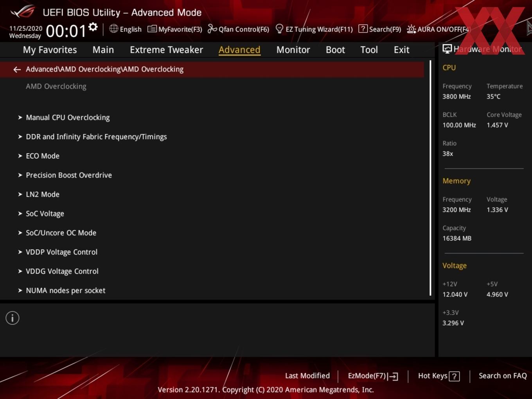Click Last Modified
This screenshot has height=399, width=532.
(307, 376)
